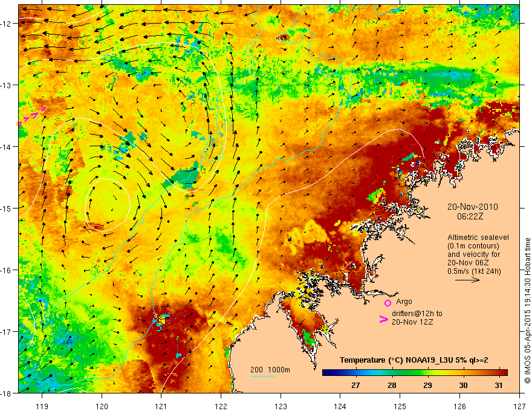This screenshot has height=411, width=532.
Task: Click the latitude axis label '-12'
Action: (7, 24)
